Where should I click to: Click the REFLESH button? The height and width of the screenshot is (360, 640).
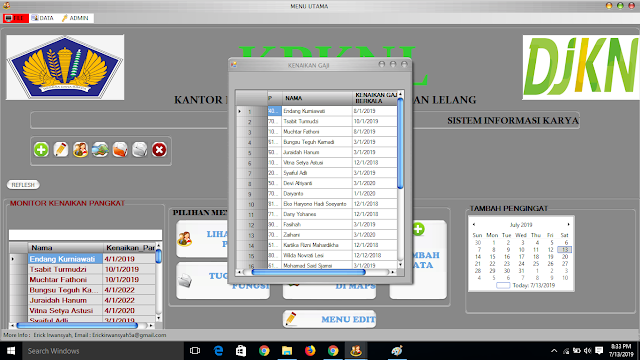click(23, 185)
